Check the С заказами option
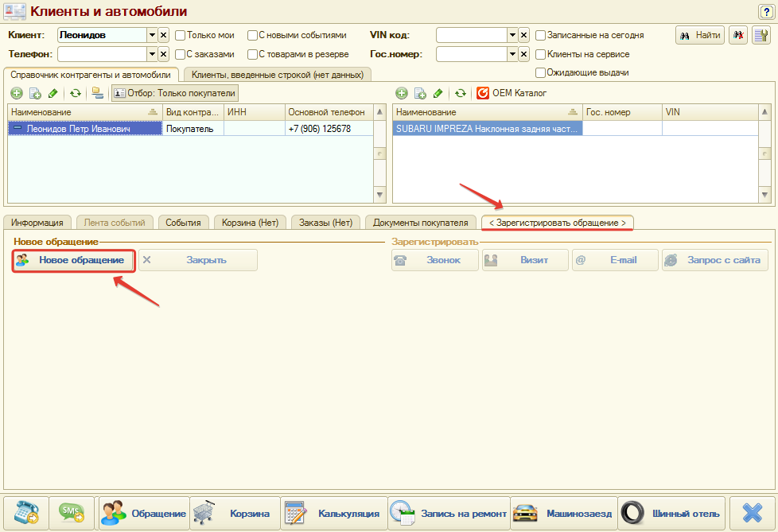 (x=180, y=54)
